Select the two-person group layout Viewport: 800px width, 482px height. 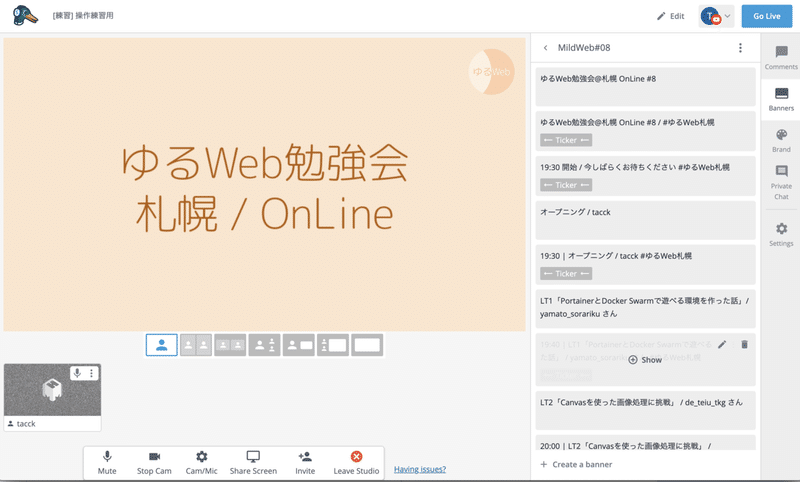point(230,345)
